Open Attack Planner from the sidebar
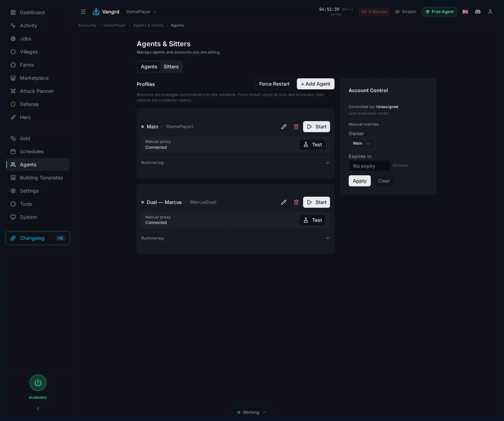 [x=37, y=91]
